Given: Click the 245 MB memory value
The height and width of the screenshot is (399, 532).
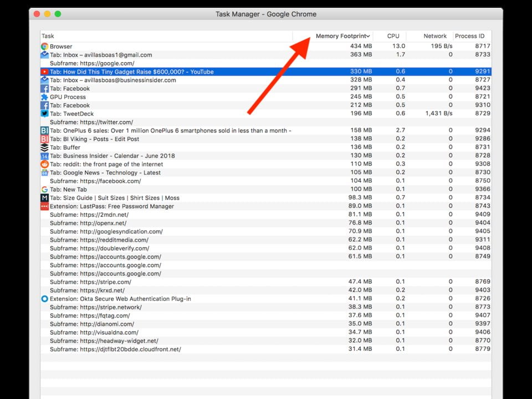Looking at the screenshot, I should pyautogui.click(x=361, y=96).
